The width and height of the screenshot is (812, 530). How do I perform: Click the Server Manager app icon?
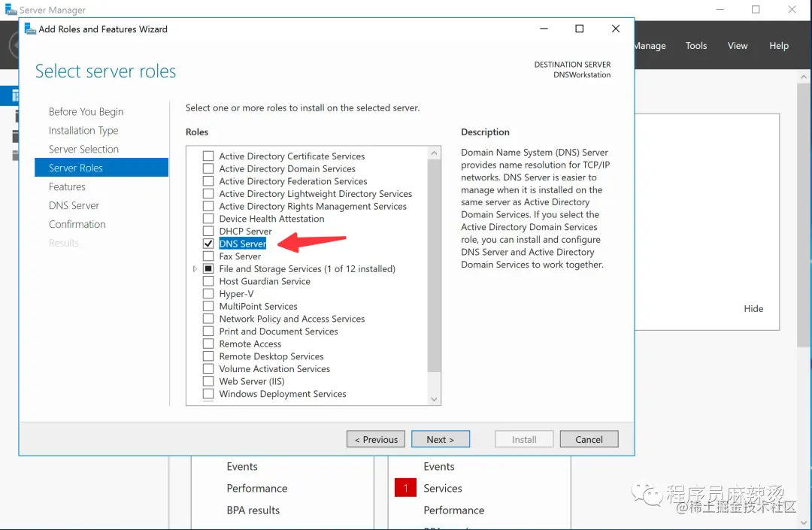pyautogui.click(x=11, y=10)
